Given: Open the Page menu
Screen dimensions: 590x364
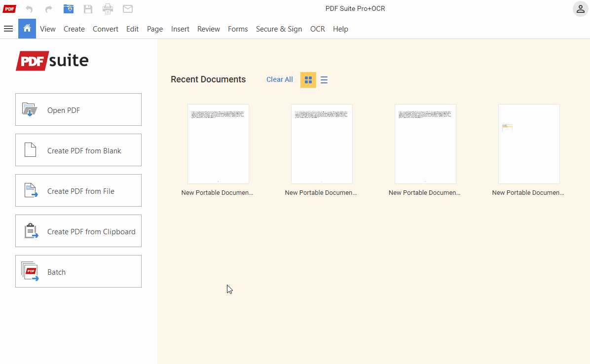Looking at the screenshot, I should [x=154, y=29].
